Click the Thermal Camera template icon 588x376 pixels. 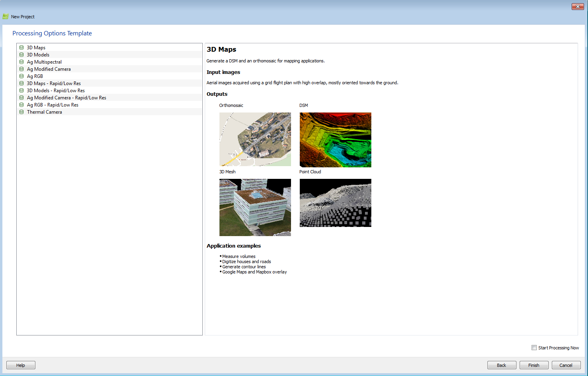21,112
